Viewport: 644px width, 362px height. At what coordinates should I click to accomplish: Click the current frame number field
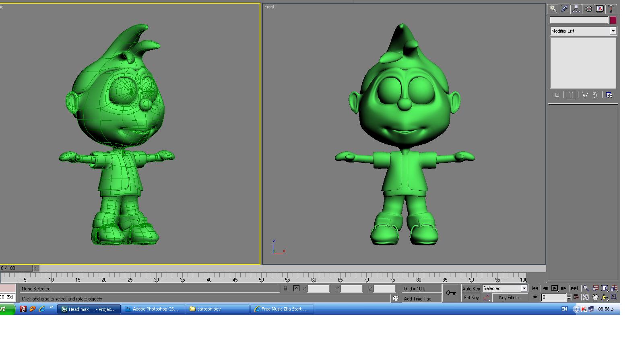554,298
